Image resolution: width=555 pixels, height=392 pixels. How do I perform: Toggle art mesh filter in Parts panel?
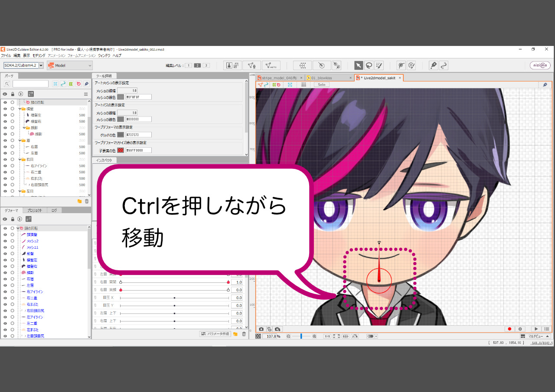pos(55,84)
